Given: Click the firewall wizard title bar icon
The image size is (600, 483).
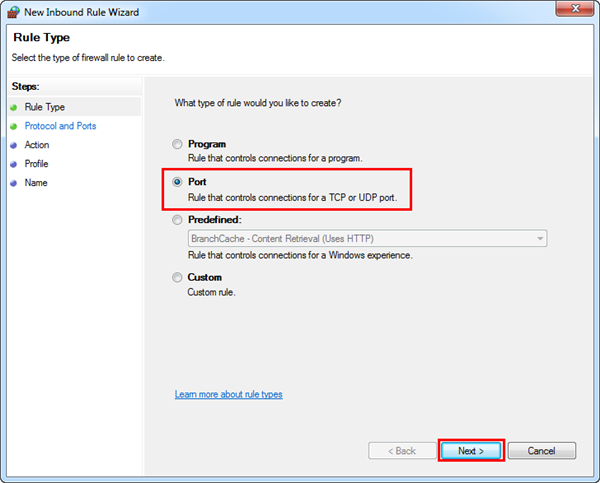Looking at the screenshot, I should coord(13,12).
